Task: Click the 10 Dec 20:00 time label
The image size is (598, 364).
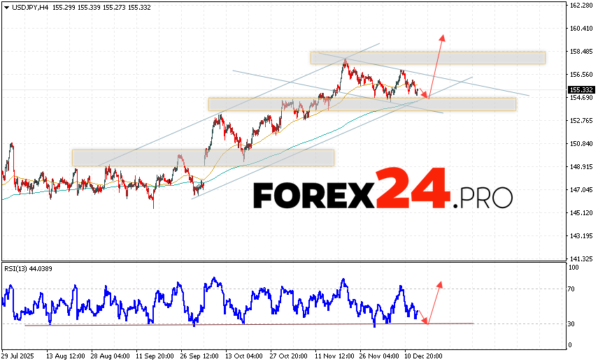Action: (x=424, y=356)
